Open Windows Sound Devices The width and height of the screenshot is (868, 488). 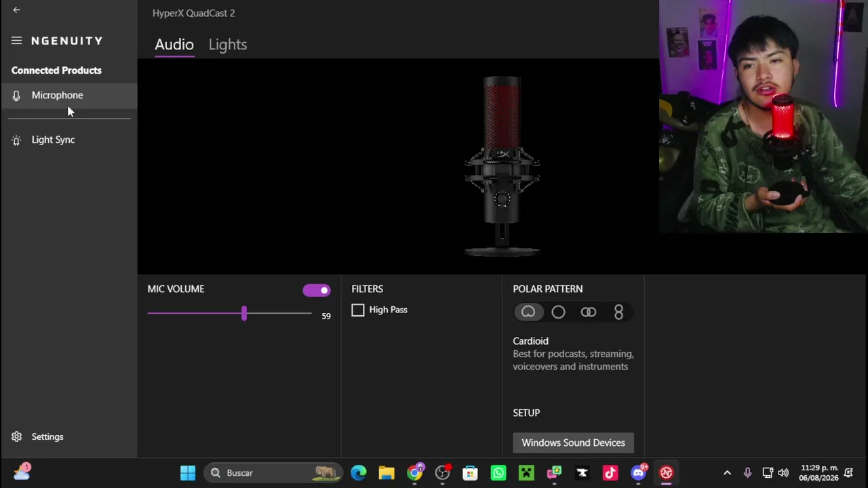click(574, 443)
